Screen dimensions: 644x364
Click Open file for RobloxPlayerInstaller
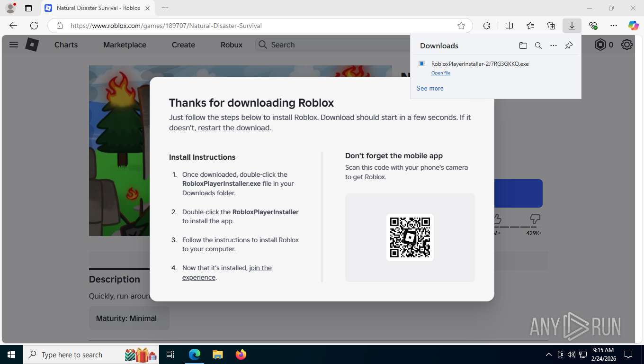(x=441, y=73)
